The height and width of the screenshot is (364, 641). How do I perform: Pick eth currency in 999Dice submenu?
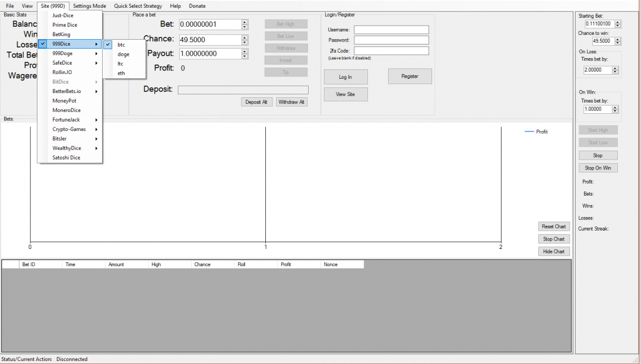point(121,73)
